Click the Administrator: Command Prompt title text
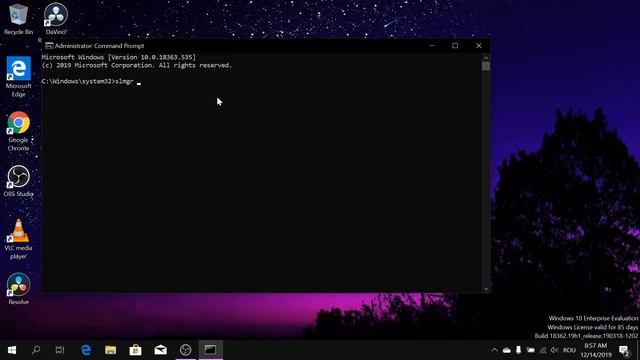640x360 pixels. pos(99,46)
